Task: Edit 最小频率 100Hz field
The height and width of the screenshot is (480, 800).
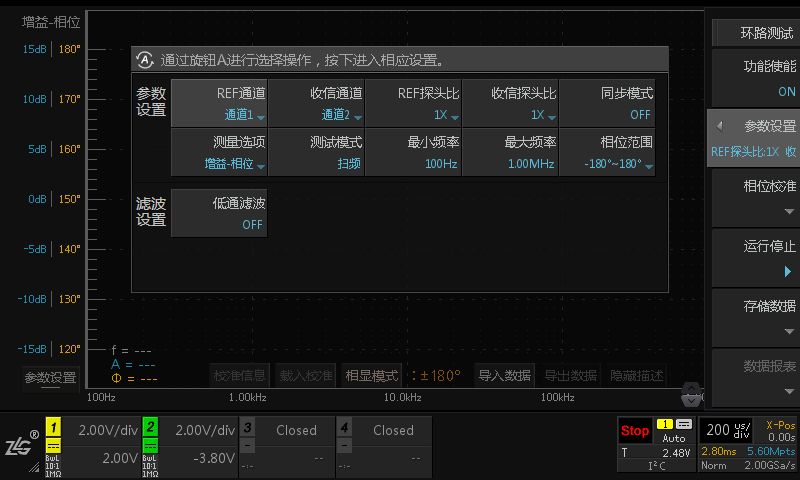Action: coord(413,152)
